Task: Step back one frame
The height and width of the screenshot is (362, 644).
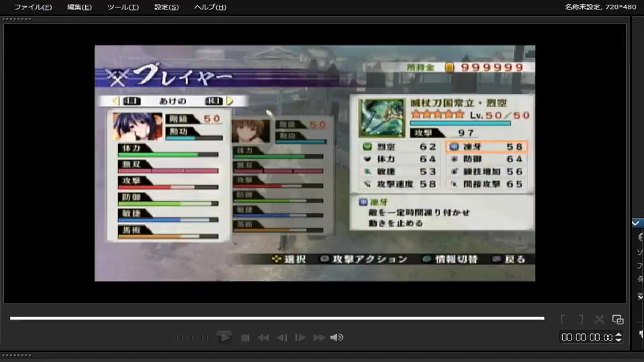Action: coord(282,338)
